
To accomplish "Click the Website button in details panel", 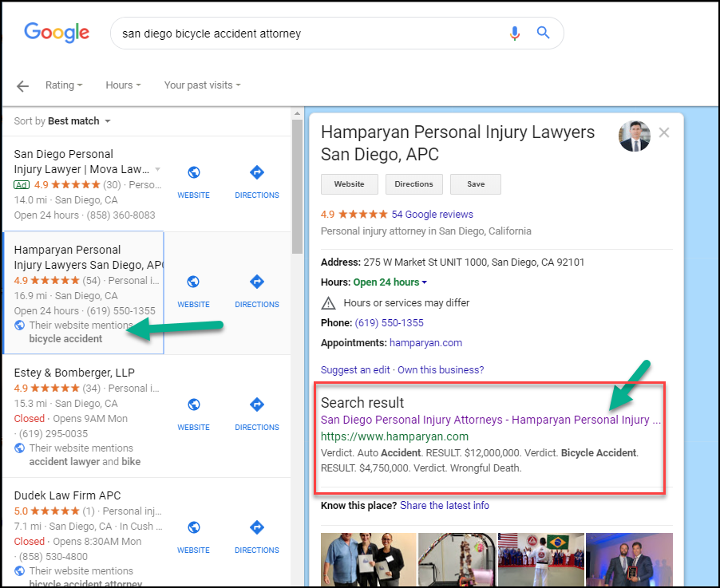I will coord(350,184).
